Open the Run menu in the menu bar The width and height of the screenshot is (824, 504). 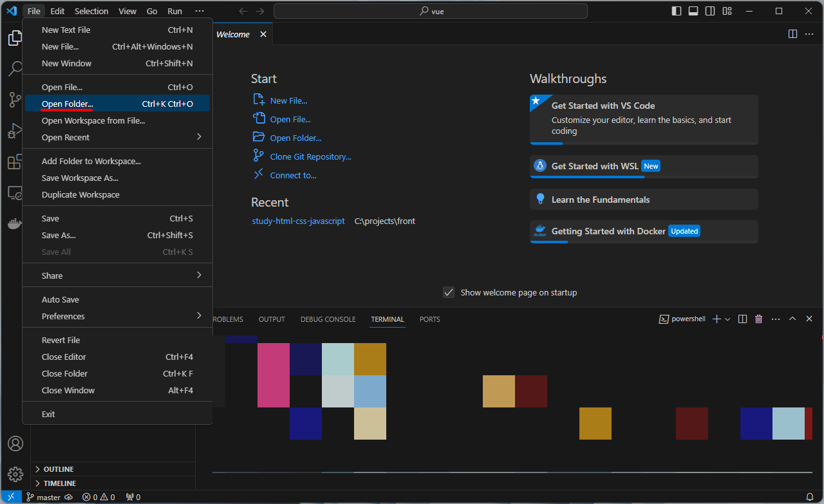[174, 11]
